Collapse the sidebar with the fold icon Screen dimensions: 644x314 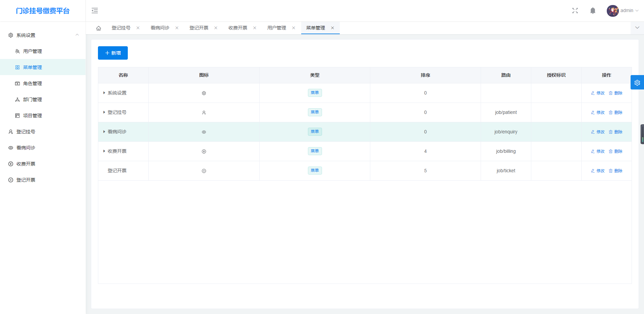pyautogui.click(x=95, y=10)
